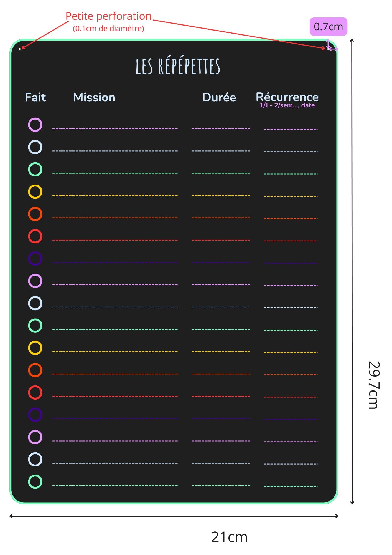Tick the topmost yellow circle

pyautogui.click(x=35, y=192)
